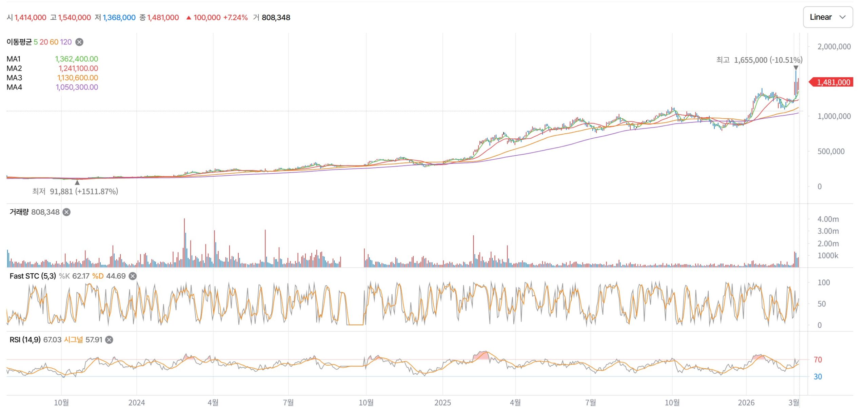868x411 pixels.
Task: Remove the 이동평균 moving average indicator
Action: 79,42
